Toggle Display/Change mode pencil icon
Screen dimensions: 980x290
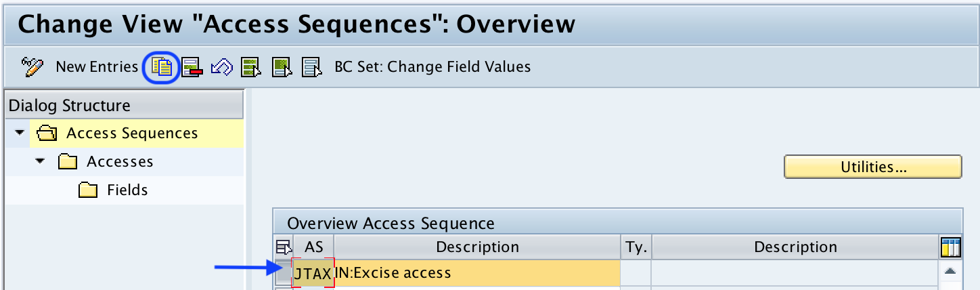coord(32,66)
